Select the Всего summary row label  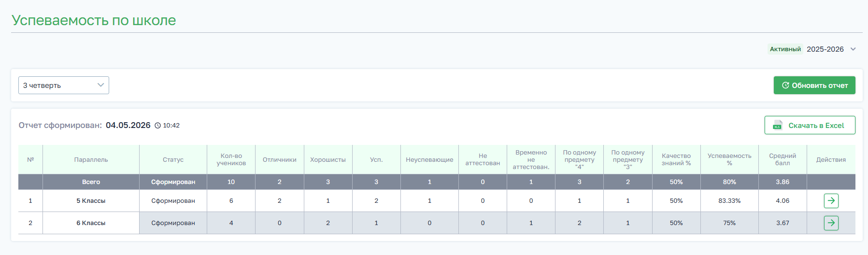(x=91, y=182)
